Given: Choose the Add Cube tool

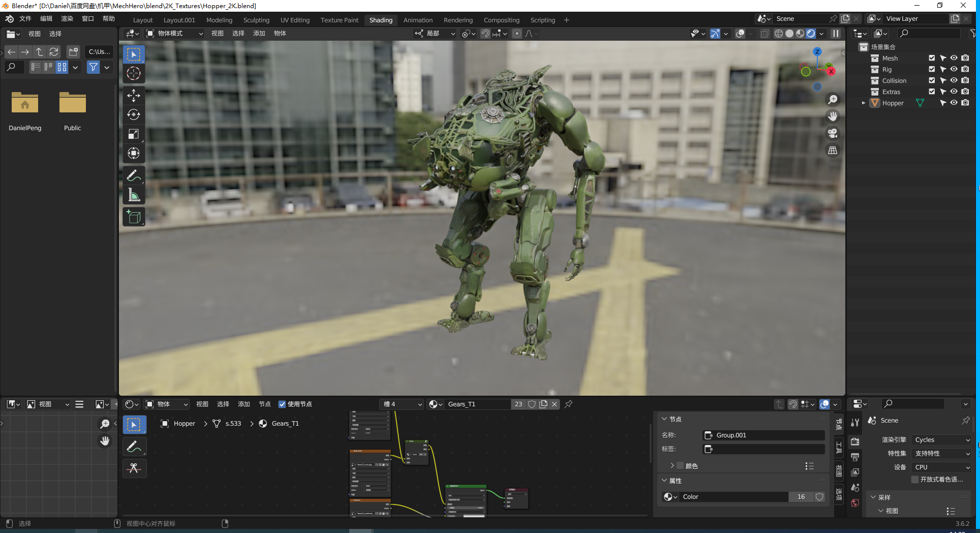Looking at the screenshot, I should [134, 217].
